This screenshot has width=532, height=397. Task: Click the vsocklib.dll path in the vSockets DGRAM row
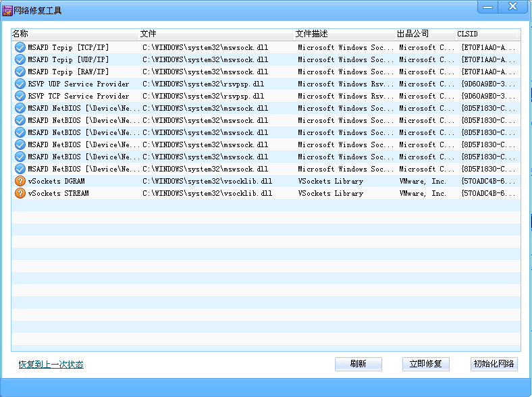[x=207, y=181]
